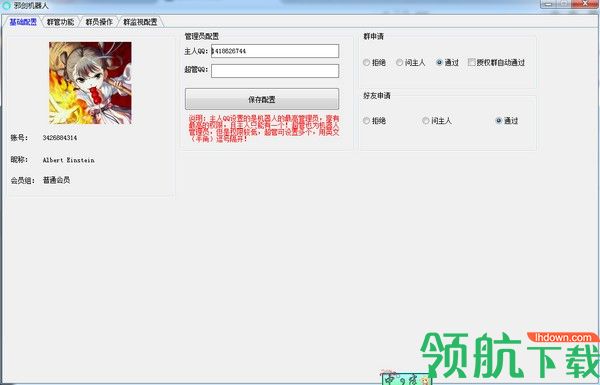The height and width of the screenshot is (385, 600).
Task: Click the 群申请 group label
Action: (373, 36)
